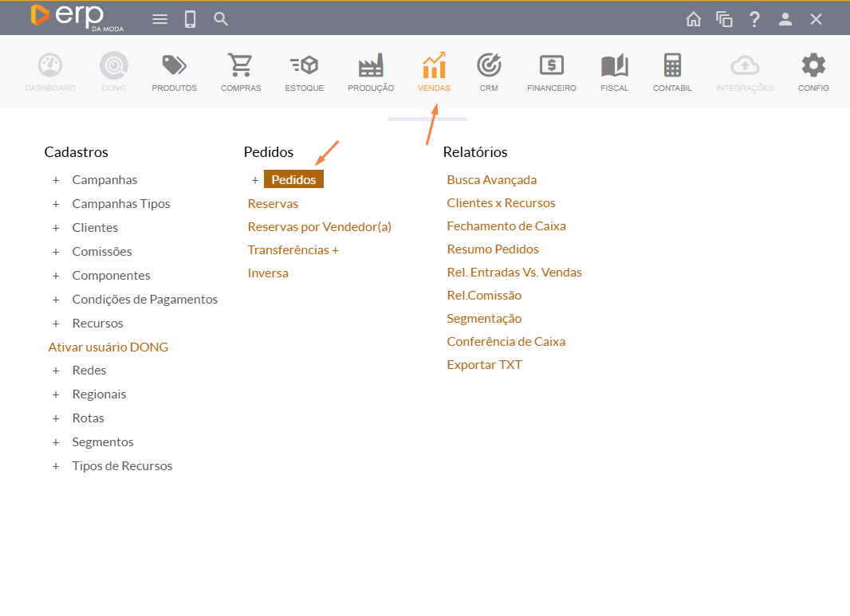Open Reservas por Vendedor(a) link
The height and width of the screenshot is (616, 850).
point(319,227)
